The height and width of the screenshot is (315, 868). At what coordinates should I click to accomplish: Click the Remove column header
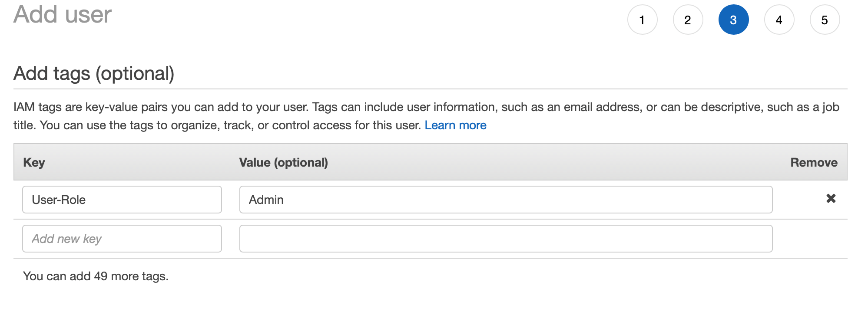coord(814,162)
